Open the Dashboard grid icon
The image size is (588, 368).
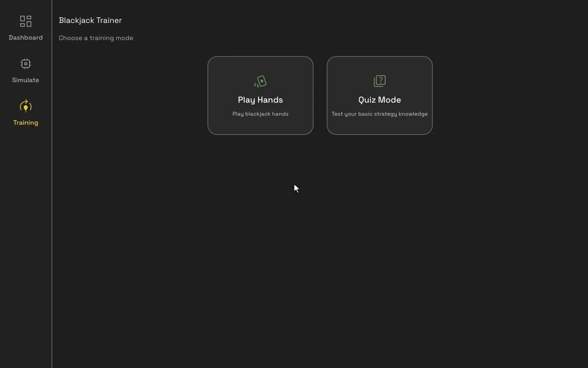coord(26,21)
